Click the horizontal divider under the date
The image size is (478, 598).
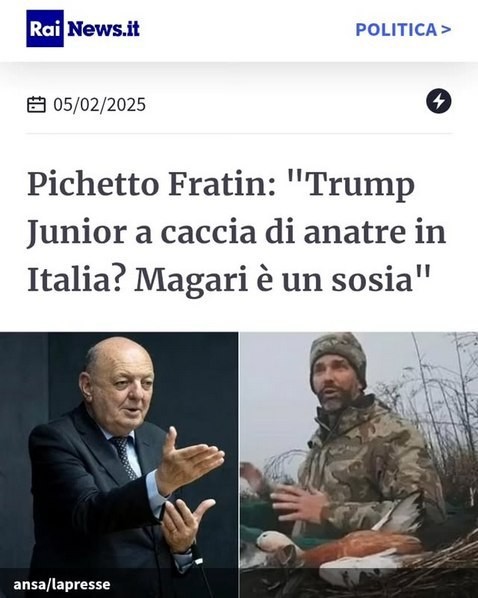click(239, 133)
